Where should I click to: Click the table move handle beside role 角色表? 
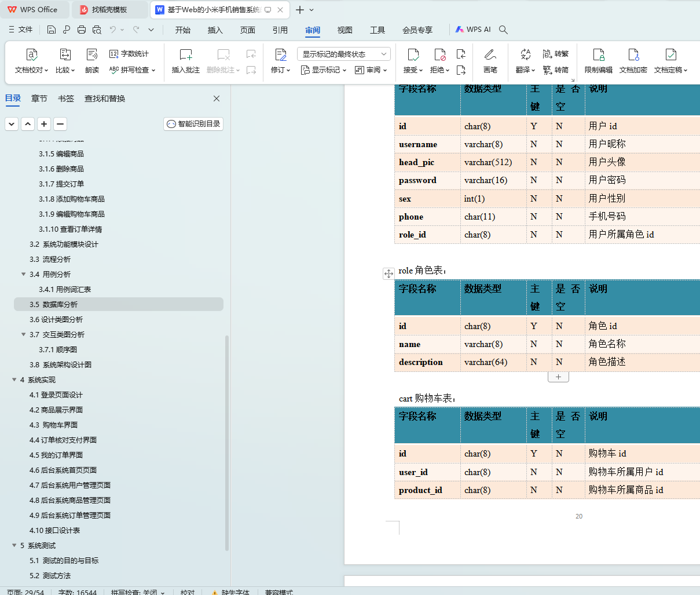pyautogui.click(x=389, y=273)
